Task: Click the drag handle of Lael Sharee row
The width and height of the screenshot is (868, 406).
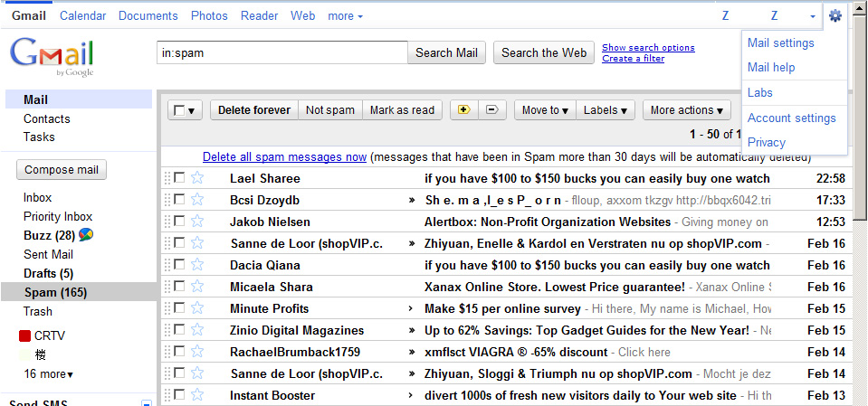Action: [x=167, y=178]
